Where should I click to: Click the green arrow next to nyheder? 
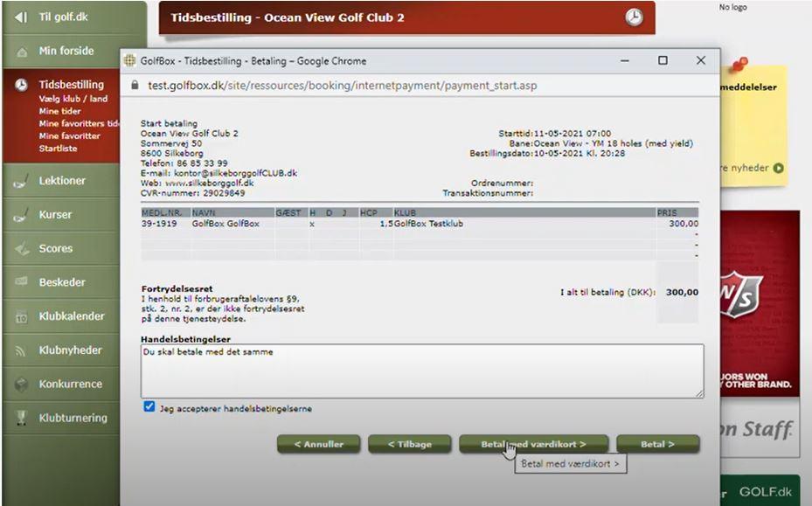778,168
